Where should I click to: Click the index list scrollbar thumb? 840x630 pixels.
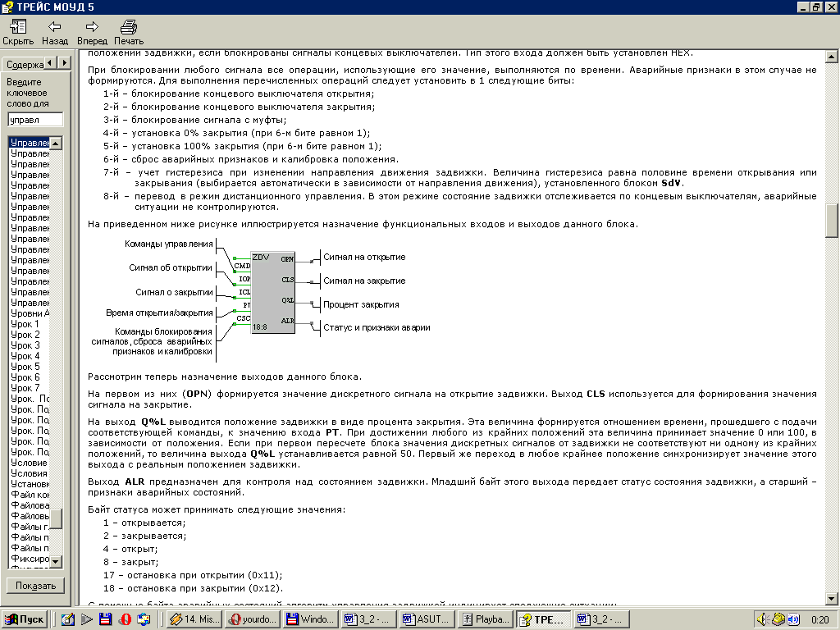[56, 518]
